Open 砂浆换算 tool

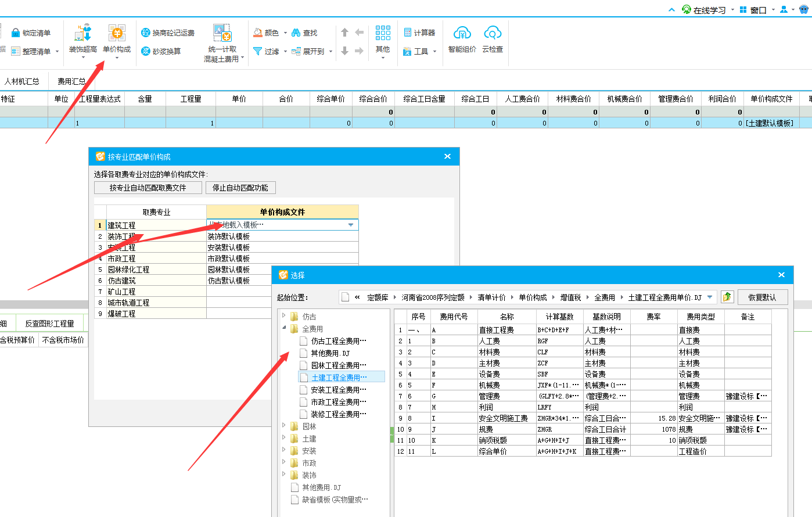point(161,51)
